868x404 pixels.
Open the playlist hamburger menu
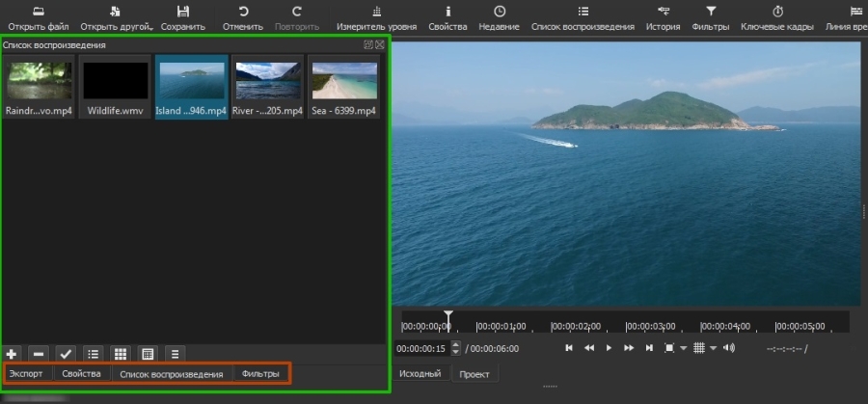[x=175, y=354]
